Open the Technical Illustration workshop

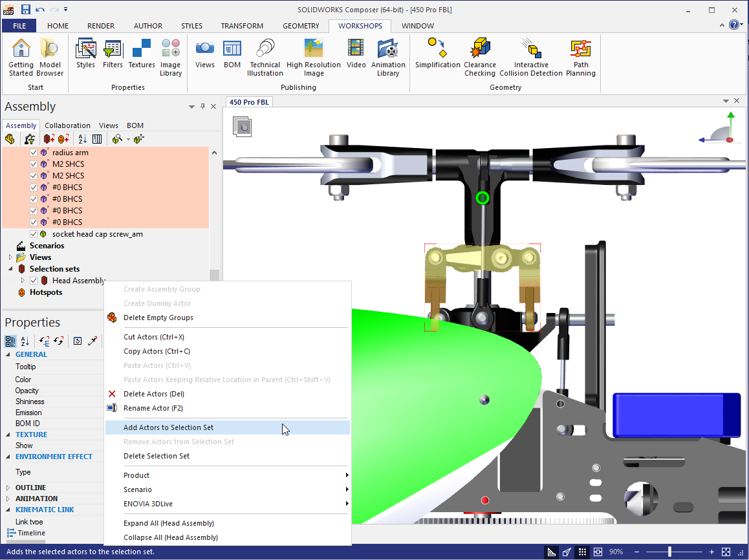click(265, 57)
